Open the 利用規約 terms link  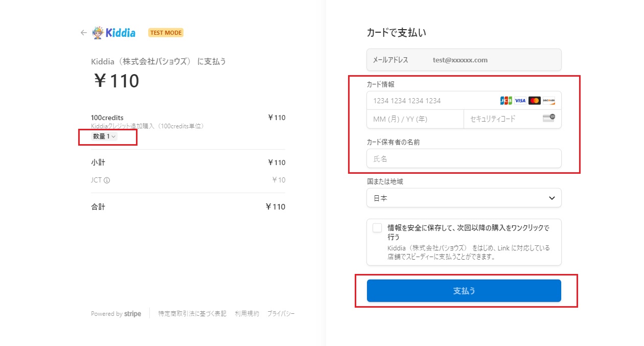pos(247,314)
